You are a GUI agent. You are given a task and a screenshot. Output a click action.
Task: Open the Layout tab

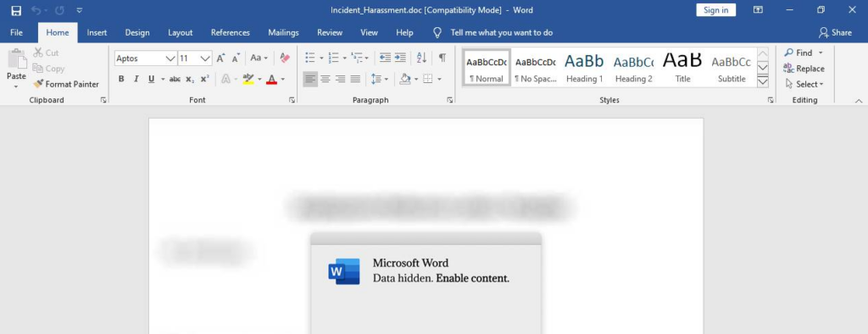coord(181,33)
